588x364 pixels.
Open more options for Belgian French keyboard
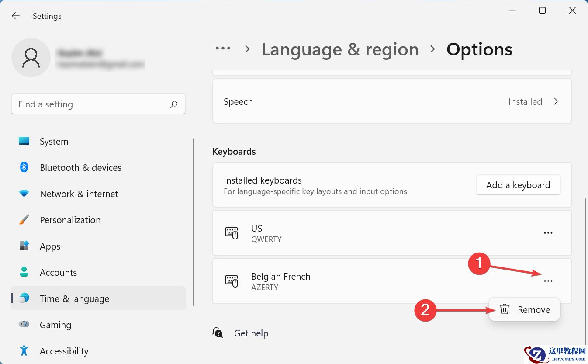548,281
